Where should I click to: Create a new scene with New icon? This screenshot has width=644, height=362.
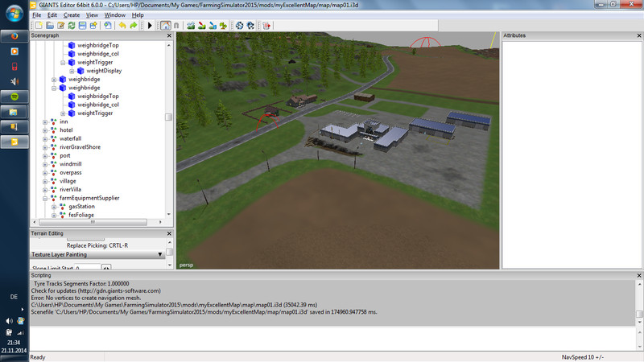(39, 26)
